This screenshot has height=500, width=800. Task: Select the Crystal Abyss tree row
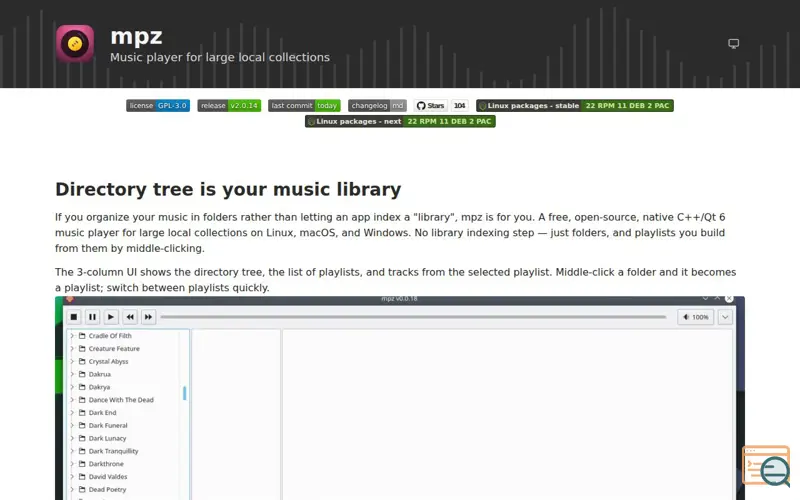point(124,361)
